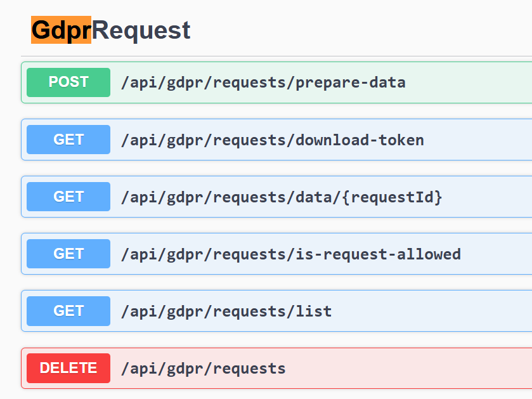
Task: Expand the GET requests/list operation row
Action: click(x=431, y=311)
